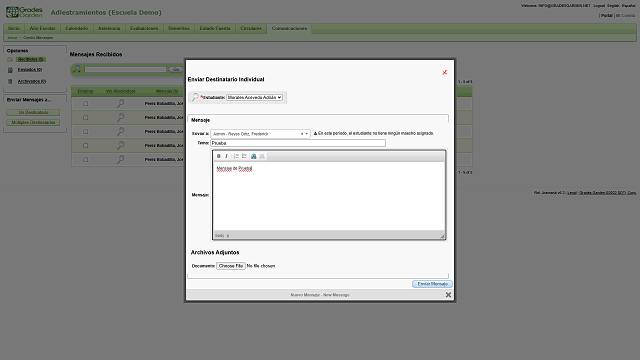Click the Mensajes Recibidos search field
Screen dimensions: 640x360
pyautogui.click(x=125, y=69)
